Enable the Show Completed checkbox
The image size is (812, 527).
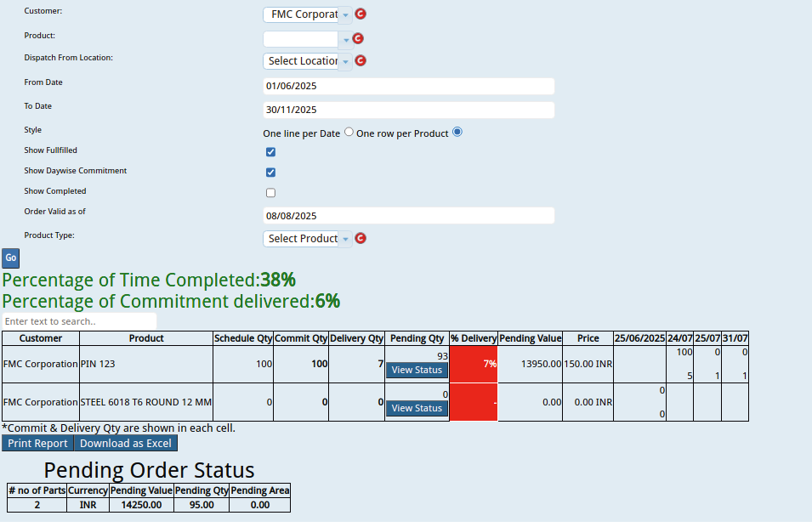270,193
